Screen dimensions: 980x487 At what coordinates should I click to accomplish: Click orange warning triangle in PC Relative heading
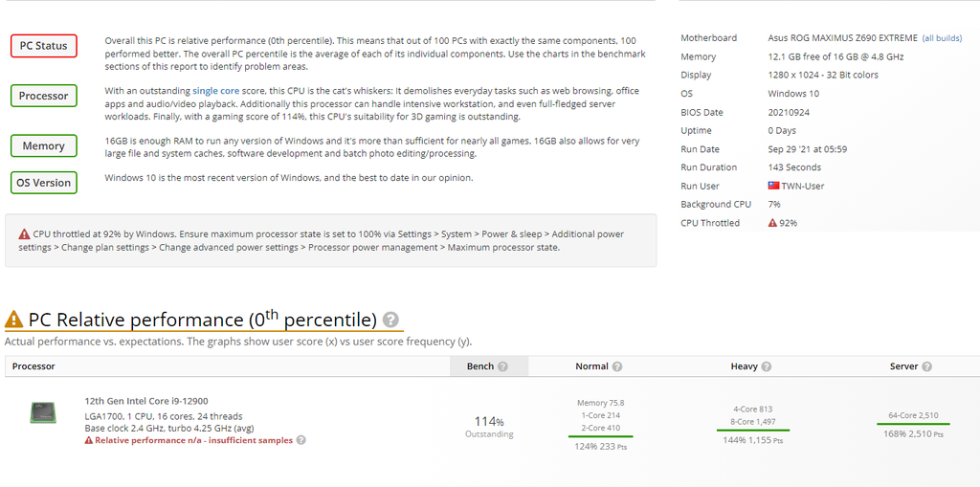pyautogui.click(x=13, y=320)
